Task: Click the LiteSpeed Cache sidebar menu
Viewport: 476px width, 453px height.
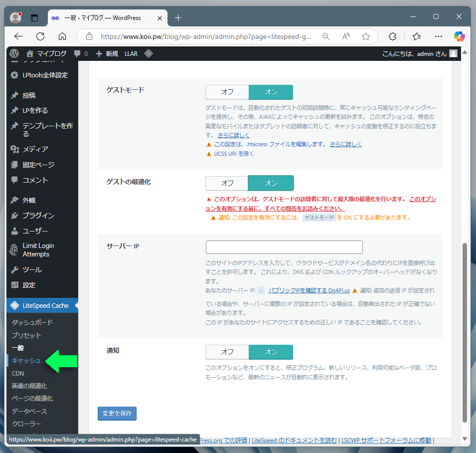Action: click(42, 305)
